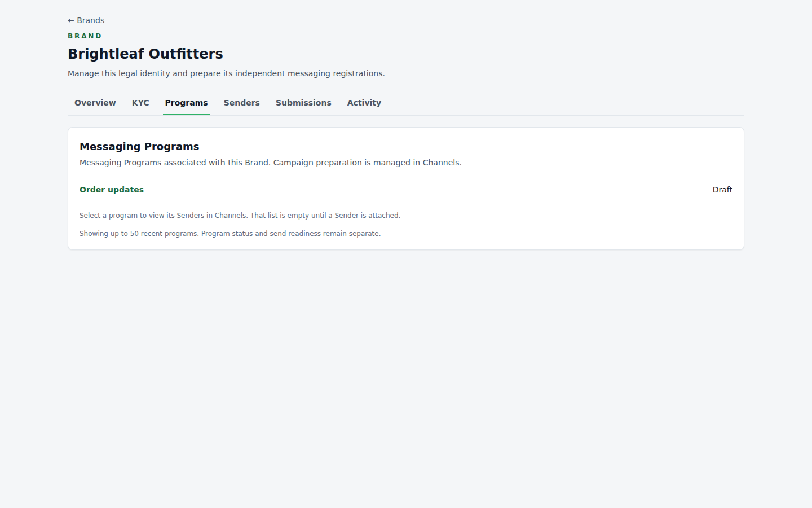View the Submissions tab
The height and width of the screenshot is (508, 812).
coord(303,103)
